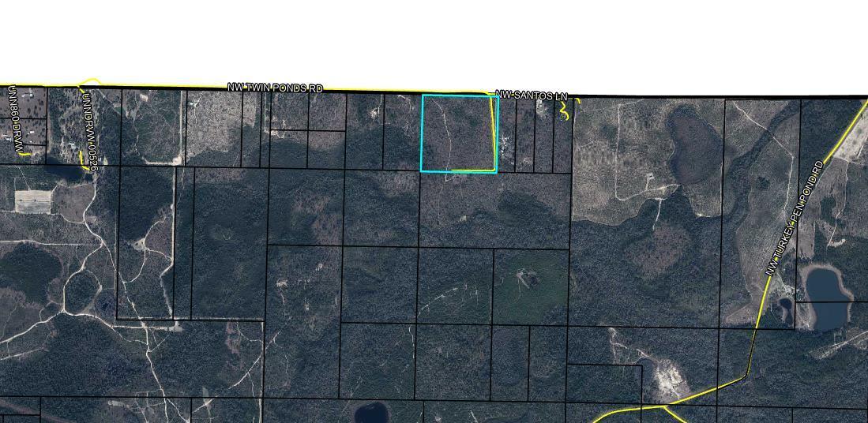Select the pale rectangular field on left side
This screenshot has width=868, height=423.
point(34,200)
